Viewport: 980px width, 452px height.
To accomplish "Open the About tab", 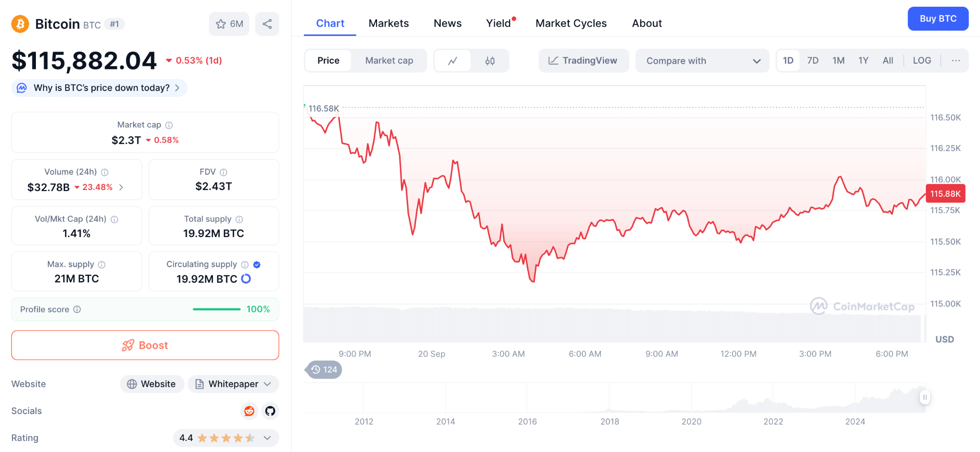I will click(x=647, y=23).
